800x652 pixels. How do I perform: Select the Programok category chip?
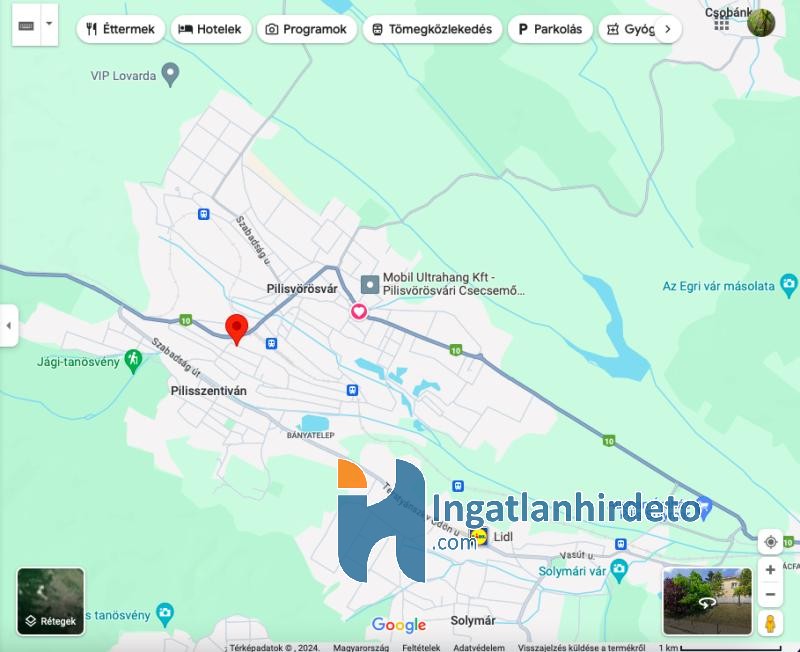point(307,29)
